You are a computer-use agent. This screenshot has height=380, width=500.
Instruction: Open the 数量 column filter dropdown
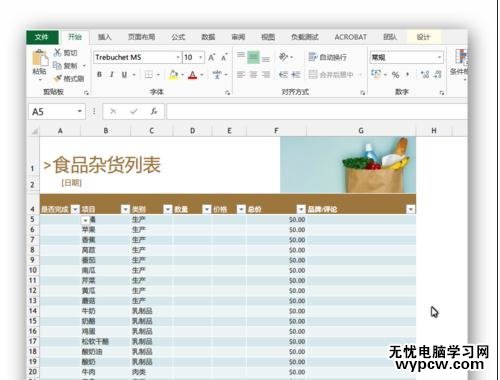(207, 209)
